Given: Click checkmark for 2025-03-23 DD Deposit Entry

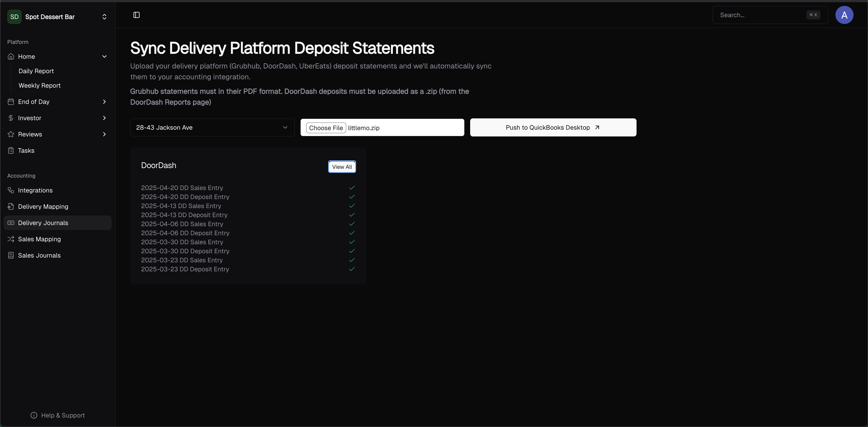Looking at the screenshot, I should 352,269.
